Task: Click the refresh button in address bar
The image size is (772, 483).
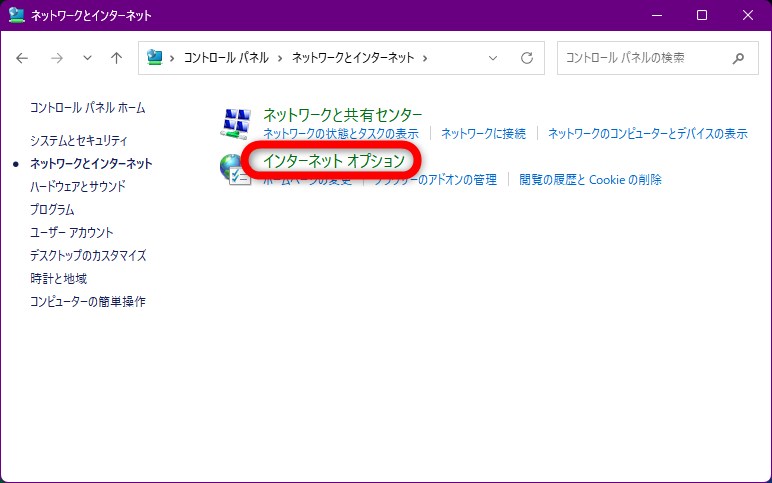Action: pyautogui.click(x=527, y=58)
